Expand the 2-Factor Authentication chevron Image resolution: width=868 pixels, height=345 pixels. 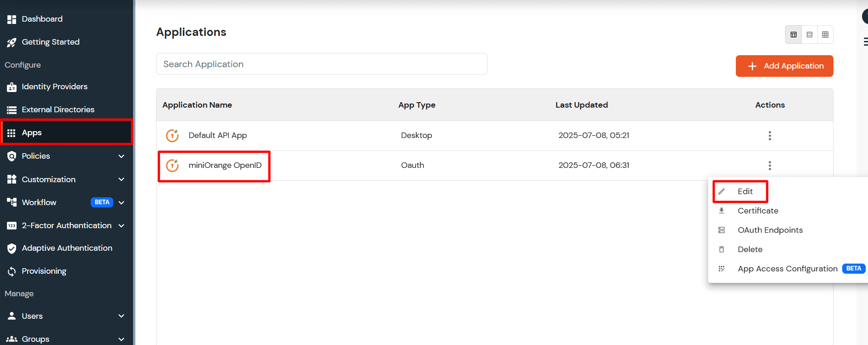tap(122, 225)
